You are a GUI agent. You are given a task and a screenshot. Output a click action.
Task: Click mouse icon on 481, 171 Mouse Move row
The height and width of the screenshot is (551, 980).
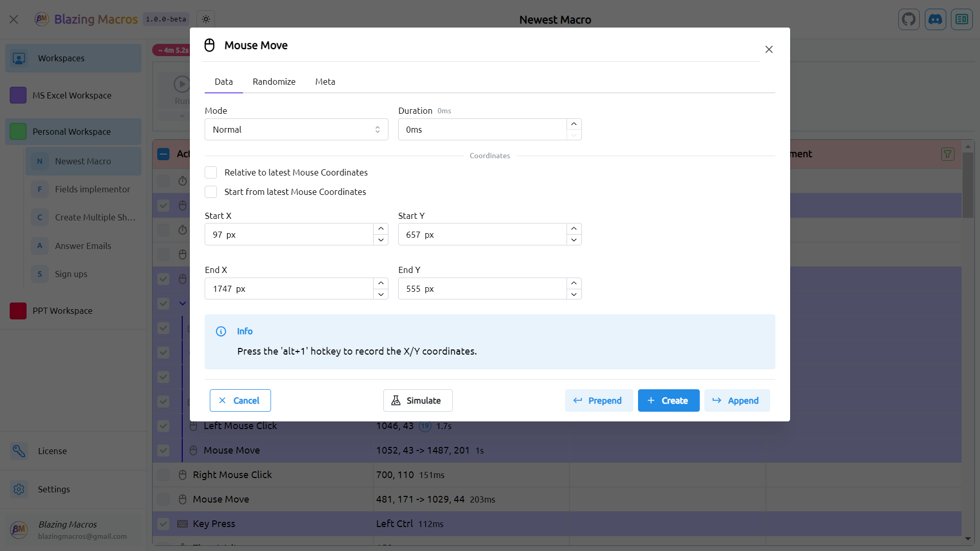click(x=182, y=499)
